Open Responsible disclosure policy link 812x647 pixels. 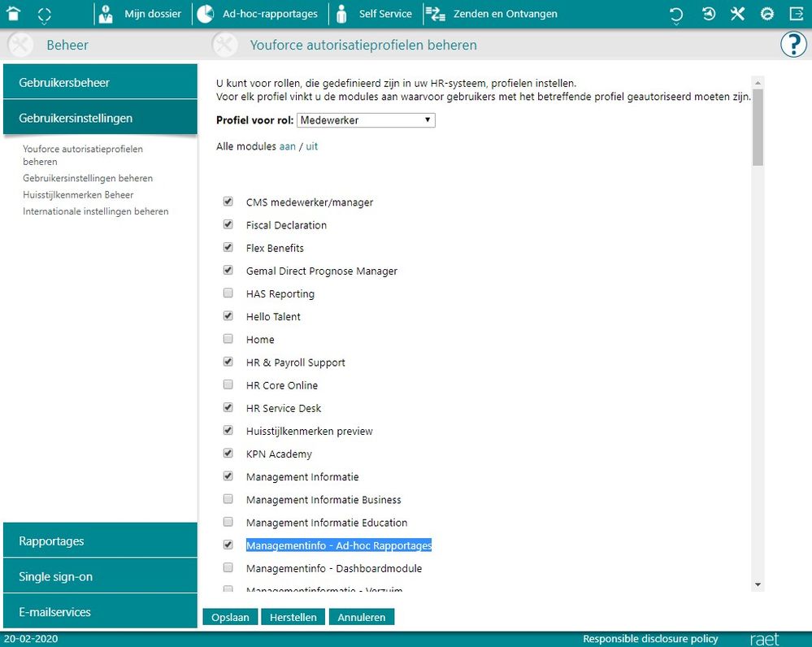coord(650,639)
